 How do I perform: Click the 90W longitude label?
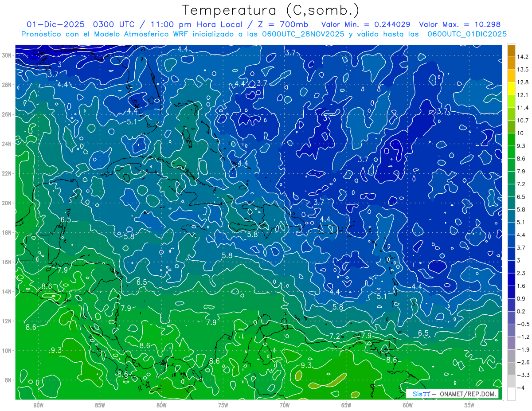38,405
